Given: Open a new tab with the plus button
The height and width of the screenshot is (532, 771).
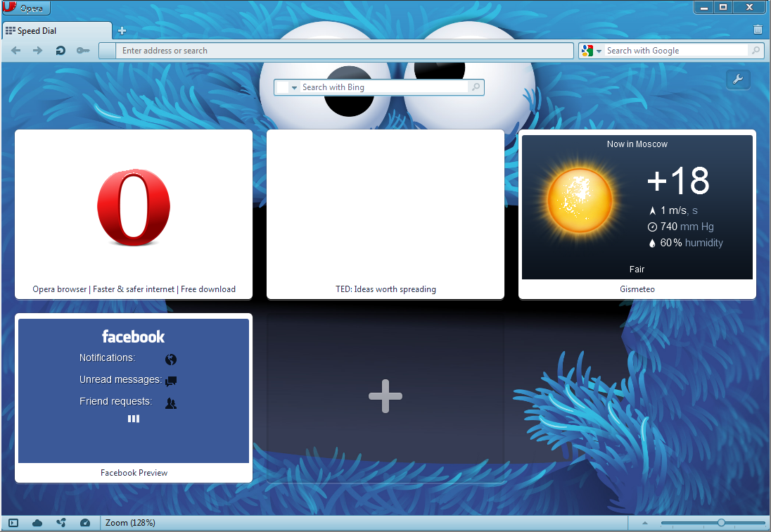Looking at the screenshot, I should (x=122, y=30).
